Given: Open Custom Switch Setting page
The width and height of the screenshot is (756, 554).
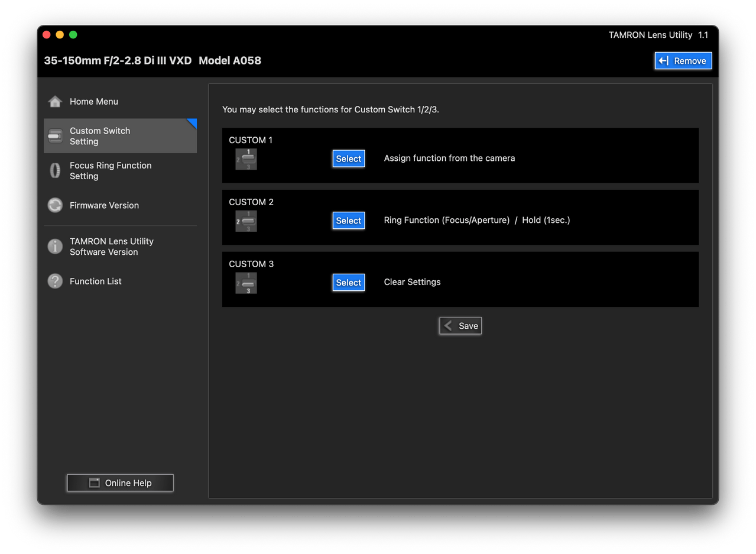Looking at the screenshot, I should coord(121,136).
